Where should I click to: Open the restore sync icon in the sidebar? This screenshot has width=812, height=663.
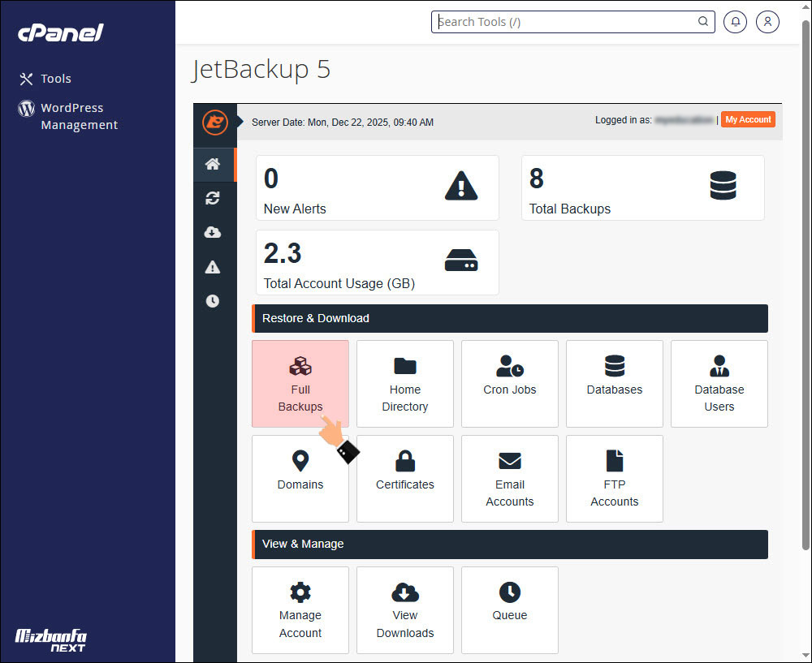click(x=212, y=198)
